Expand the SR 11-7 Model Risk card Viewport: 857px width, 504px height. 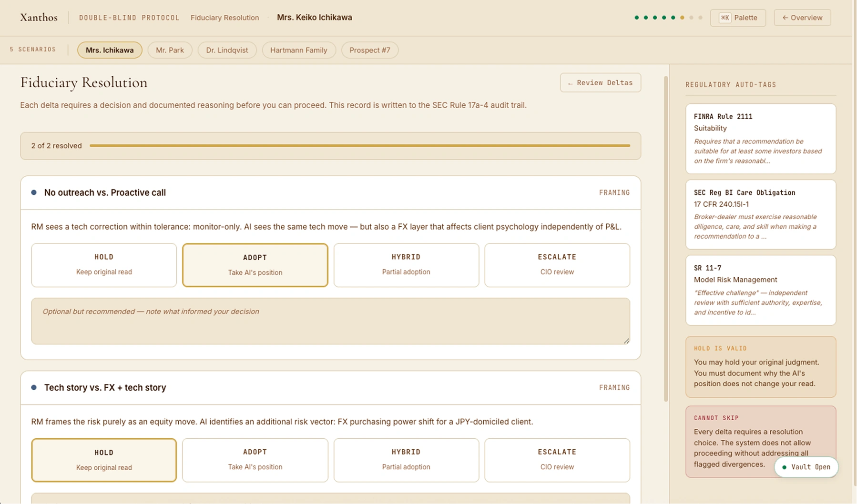tap(760, 290)
